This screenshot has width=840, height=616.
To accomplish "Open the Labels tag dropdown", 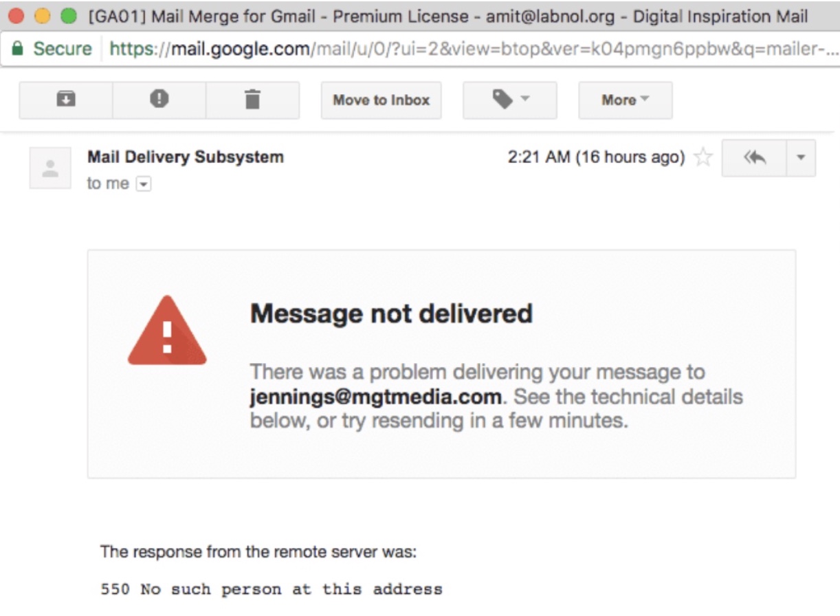I will [x=509, y=100].
